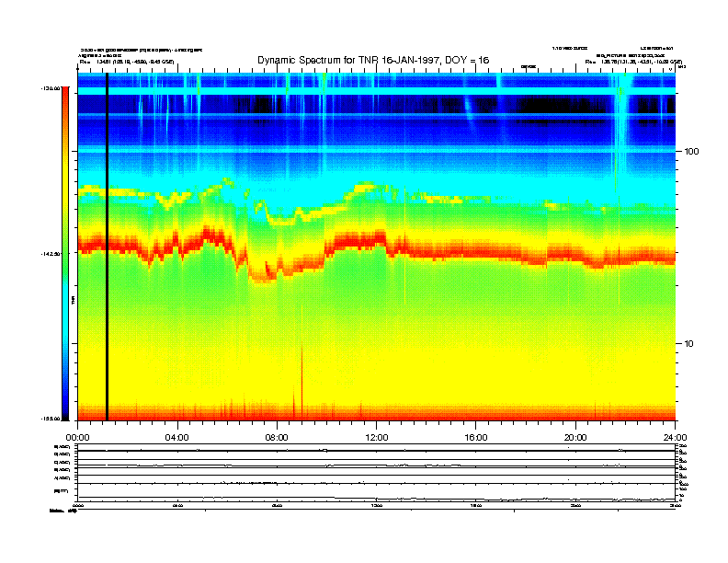Click the 24:00 label below the spectrum
The width and height of the screenshot is (728, 563).
pyautogui.click(x=675, y=437)
